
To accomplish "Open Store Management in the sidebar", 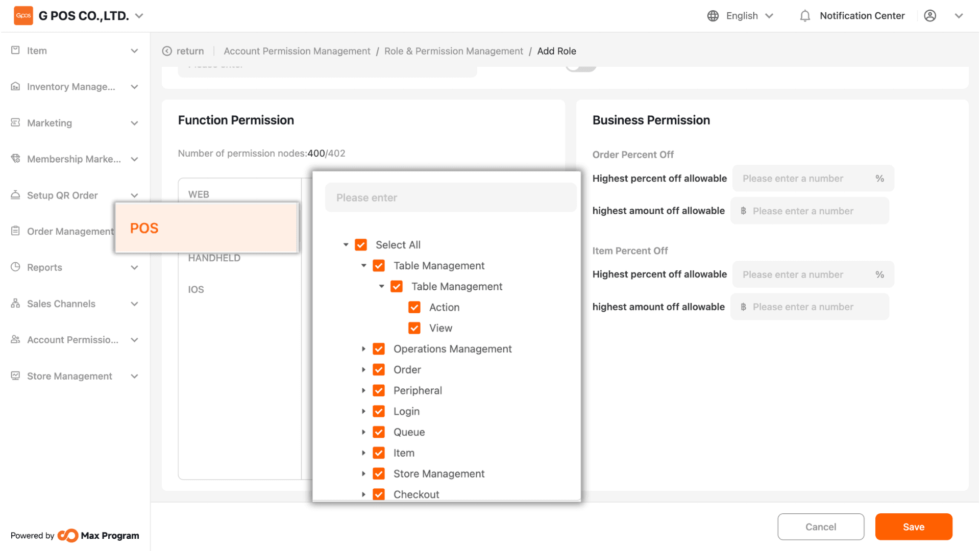I will click(x=75, y=376).
